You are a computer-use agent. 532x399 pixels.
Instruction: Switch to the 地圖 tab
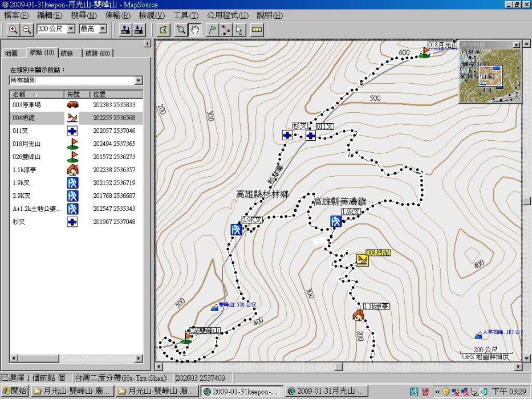coord(11,53)
